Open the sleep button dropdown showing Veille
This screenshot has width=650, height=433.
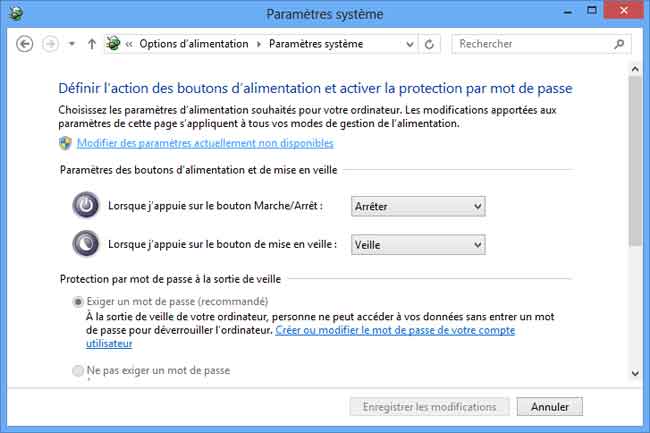pos(418,245)
